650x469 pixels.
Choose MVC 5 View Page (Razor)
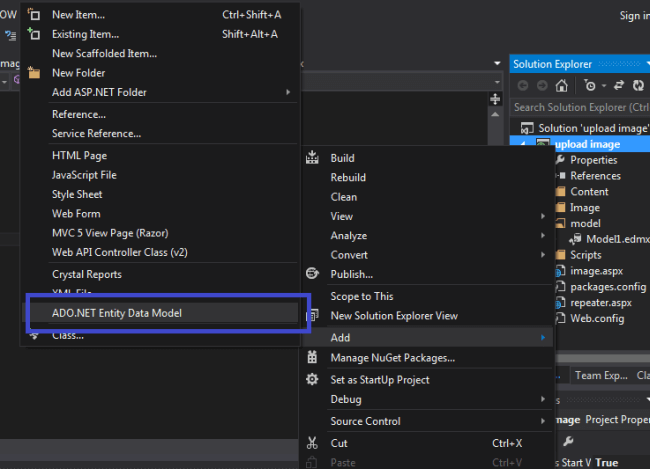coord(110,233)
